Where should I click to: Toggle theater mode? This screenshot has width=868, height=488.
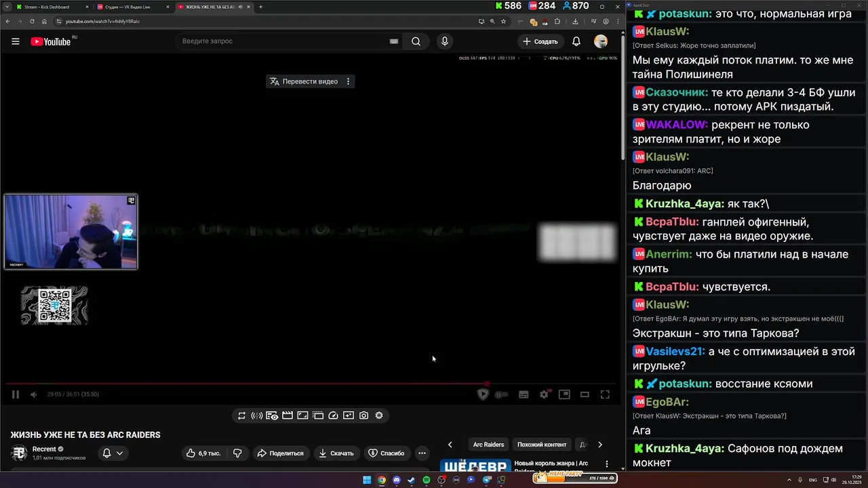pos(585,394)
